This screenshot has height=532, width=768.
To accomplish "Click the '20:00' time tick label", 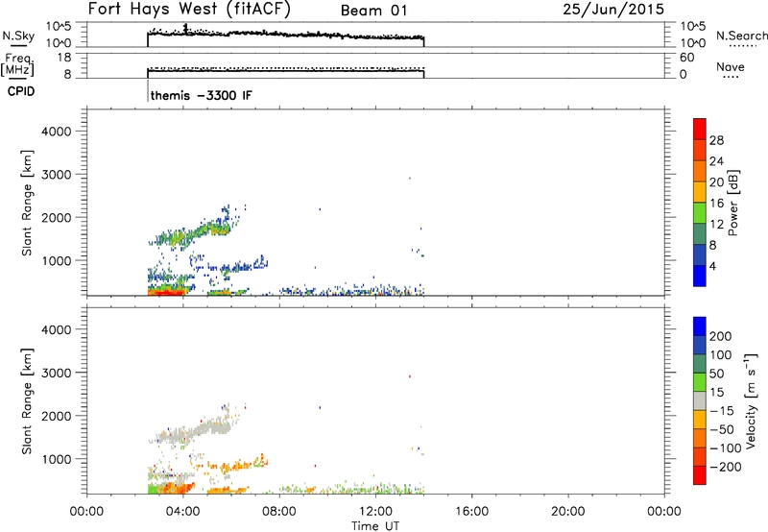I will click(568, 512).
